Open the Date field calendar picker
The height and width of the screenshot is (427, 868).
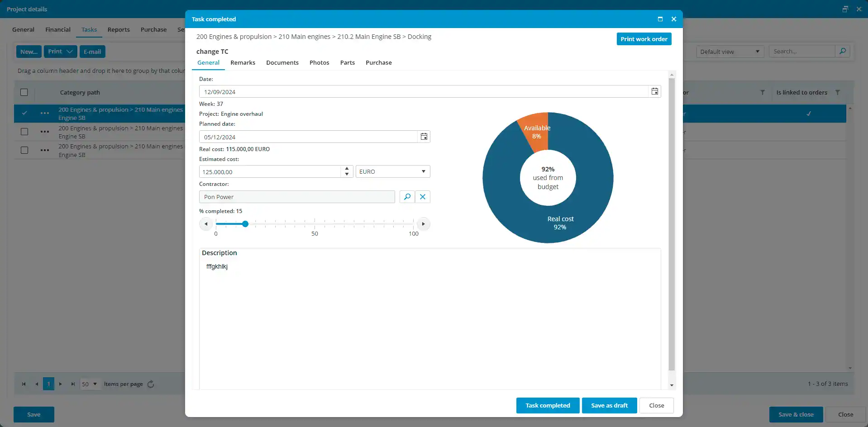[654, 91]
